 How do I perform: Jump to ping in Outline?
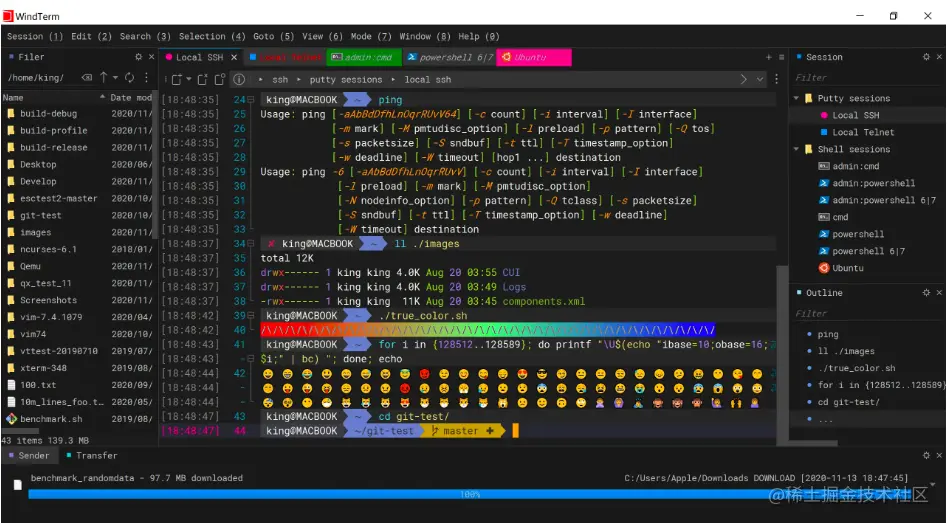click(x=828, y=334)
